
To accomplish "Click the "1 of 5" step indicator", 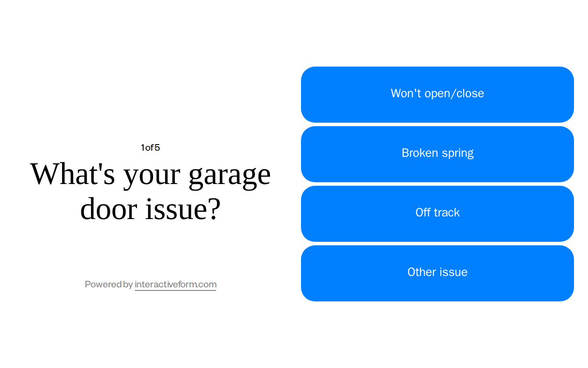I will click(150, 148).
